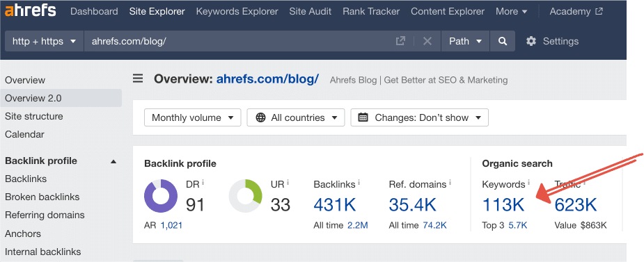Click the purple DR donut chart
Viewport: 644px width, 262px height.
tap(161, 196)
